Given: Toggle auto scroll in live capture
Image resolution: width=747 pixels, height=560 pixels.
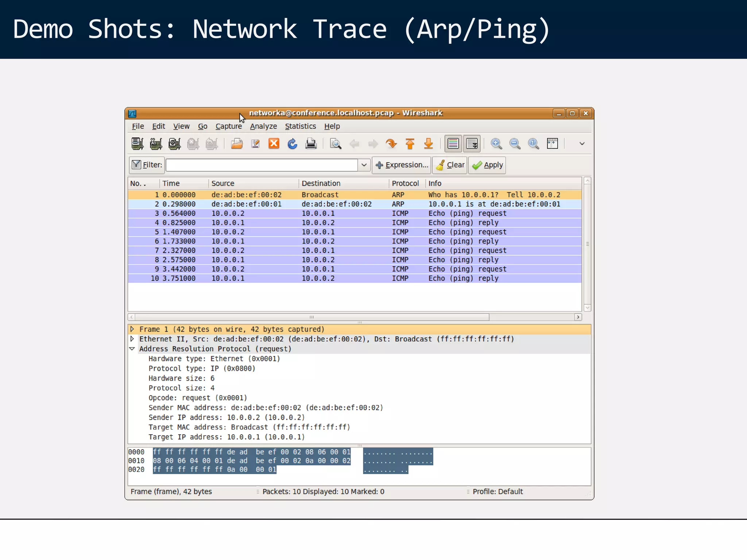Looking at the screenshot, I should (x=472, y=144).
